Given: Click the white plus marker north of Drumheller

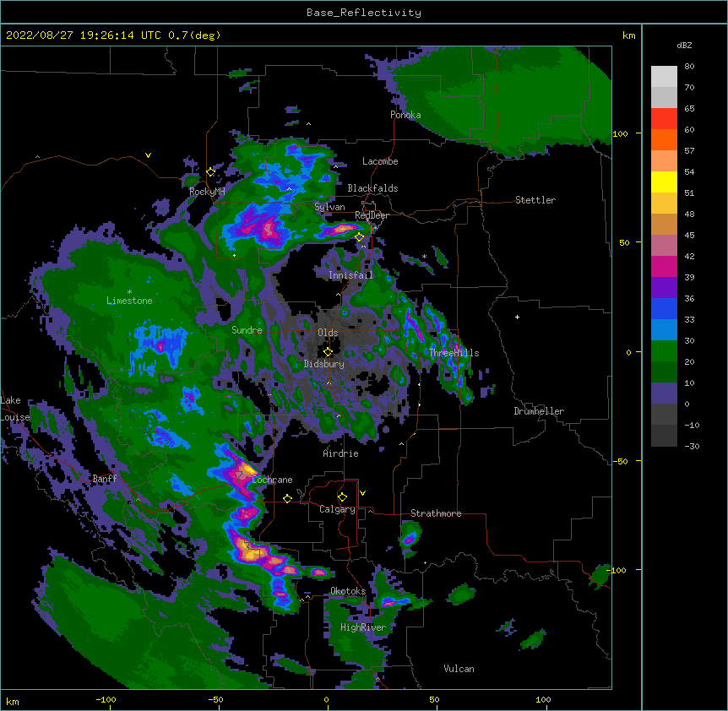Looking at the screenshot, I should [517, 317].
